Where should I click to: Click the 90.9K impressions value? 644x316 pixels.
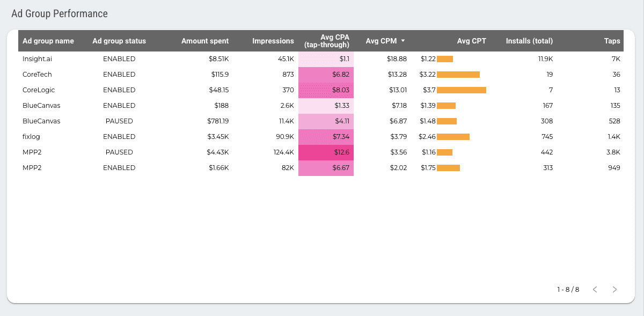(285, 136)
